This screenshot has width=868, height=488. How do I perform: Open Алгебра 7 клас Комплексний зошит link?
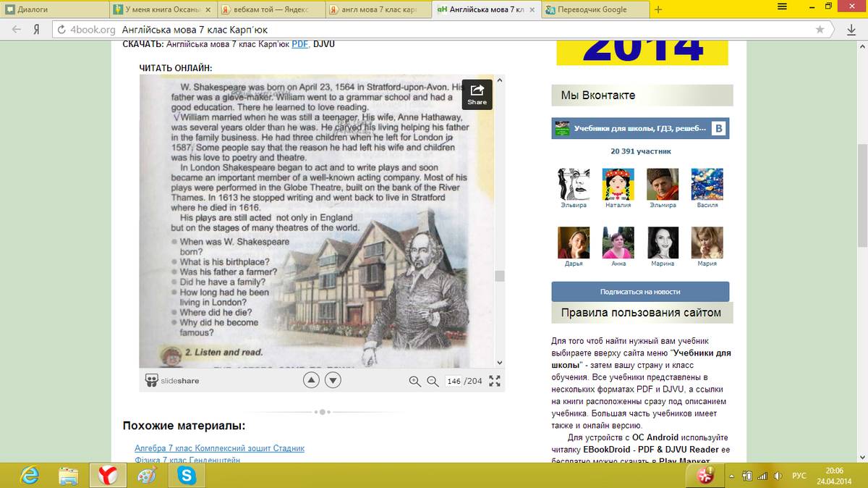point(219,448)
